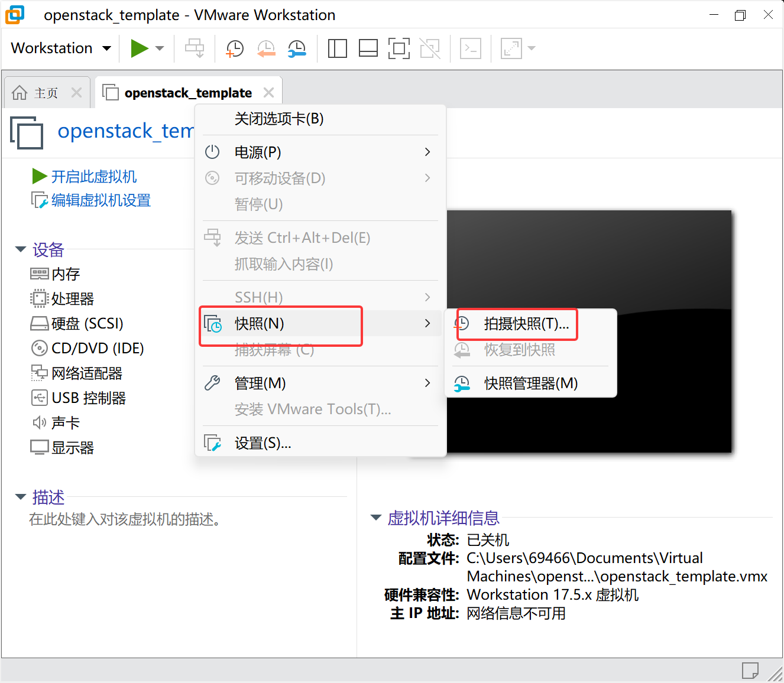
Task: Click the revert to snapshot toolbar icon
Action: tap(266, 48)
